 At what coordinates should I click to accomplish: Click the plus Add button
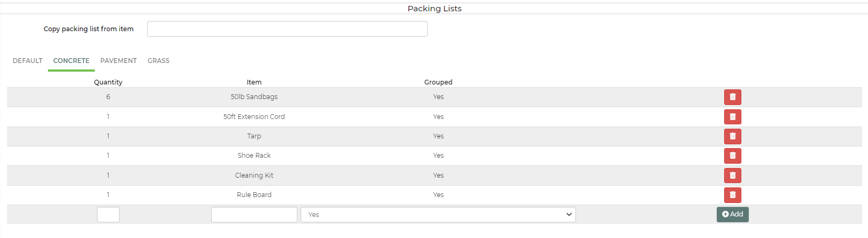[732, 214]
